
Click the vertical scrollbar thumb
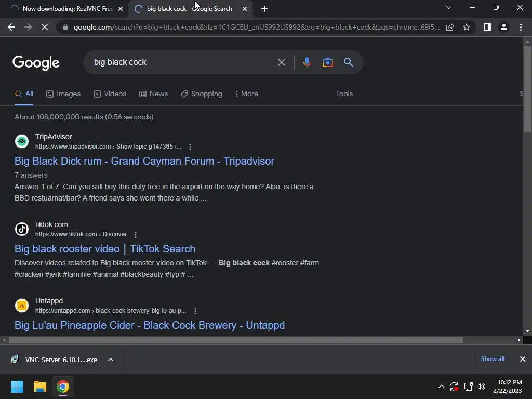pos(527,88)
